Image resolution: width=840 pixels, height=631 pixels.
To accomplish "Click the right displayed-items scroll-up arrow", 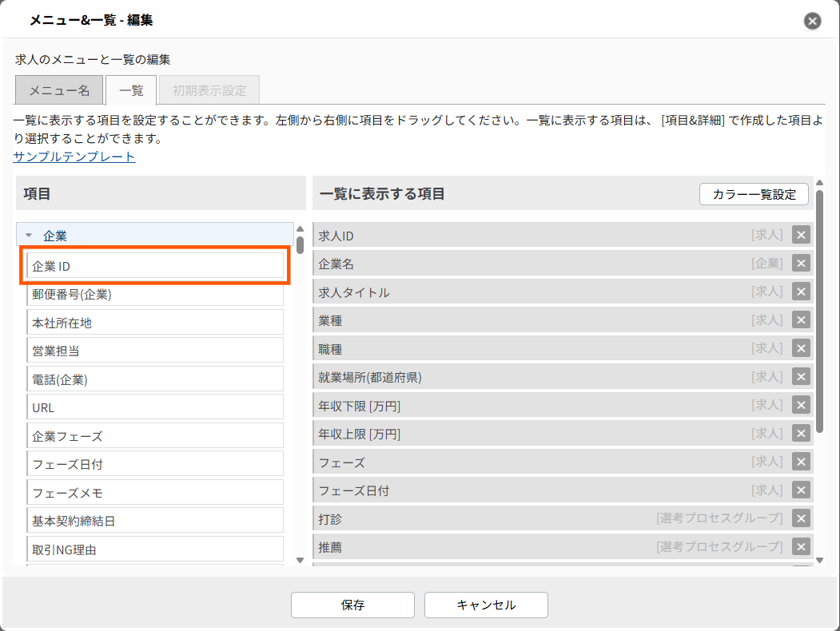I will point(819,183).
